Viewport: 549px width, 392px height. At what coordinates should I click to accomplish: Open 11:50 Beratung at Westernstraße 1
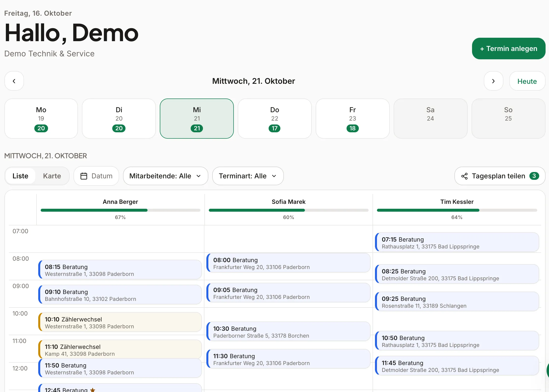120,368
